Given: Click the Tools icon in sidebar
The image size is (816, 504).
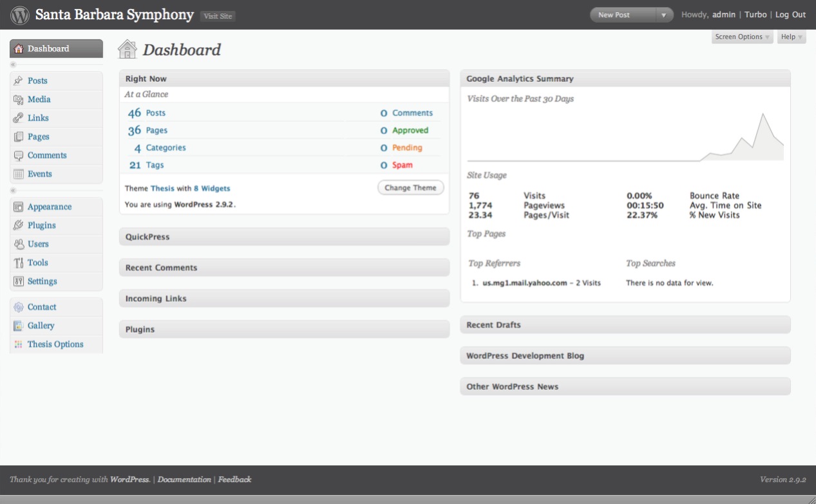Looking at the screenshot, I should [19, 263].
